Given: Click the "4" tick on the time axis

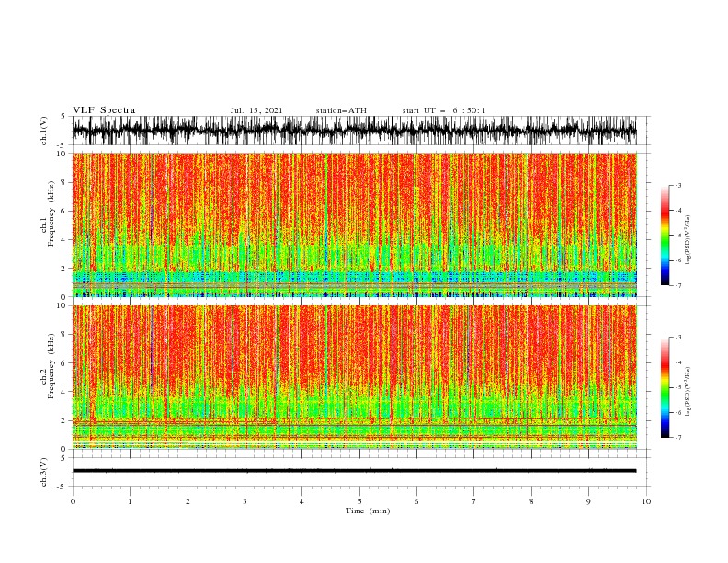Looking at the screenshot, I should tap(301, 501).
